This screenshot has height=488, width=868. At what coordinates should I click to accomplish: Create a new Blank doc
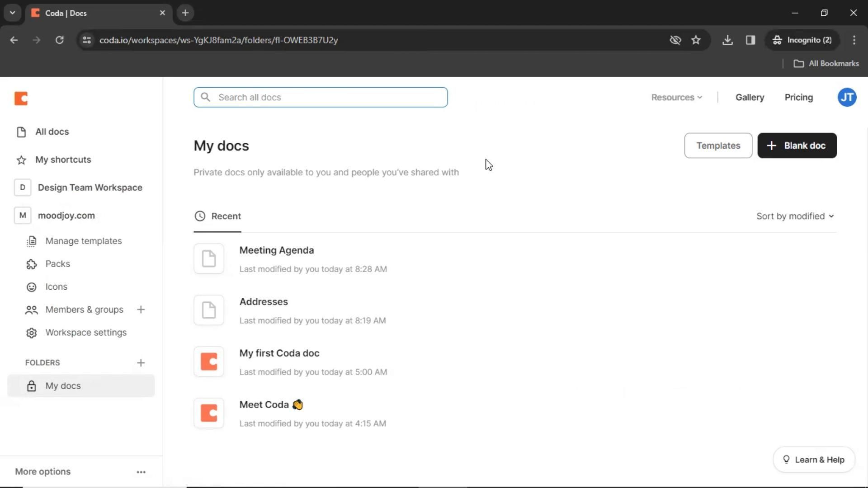coord(797,145)
